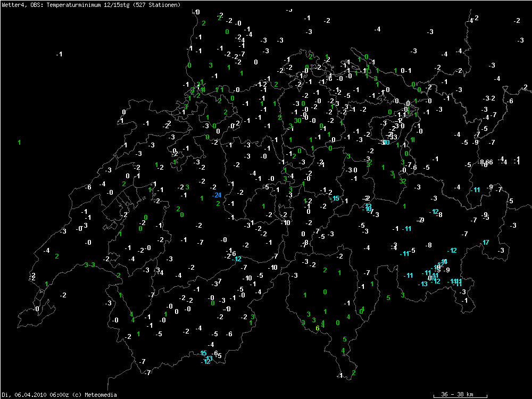The height and width of the screenshot is (399, 532).
Task: Select the Temperaturminimum 12/15stg title text
Action: click(89, 4)
